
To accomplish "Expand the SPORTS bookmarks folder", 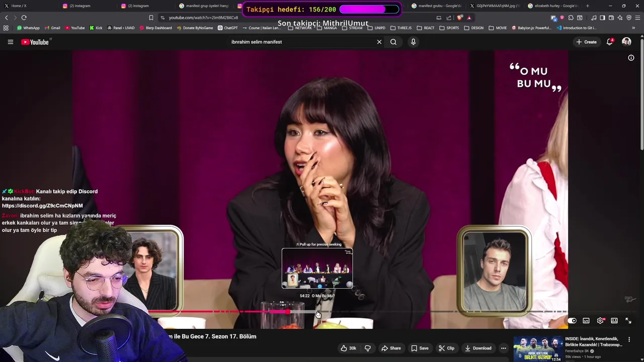I will pyautogui.click(x=449, y=28).
